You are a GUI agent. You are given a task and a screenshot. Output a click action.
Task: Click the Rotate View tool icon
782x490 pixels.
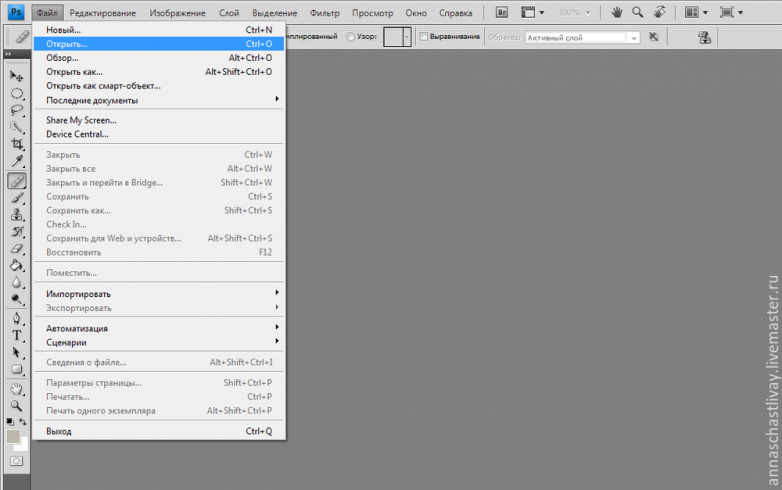(x=659, y=12)
